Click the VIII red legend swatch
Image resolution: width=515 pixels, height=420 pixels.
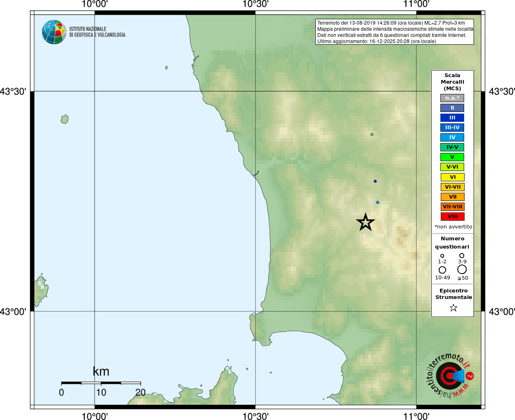452,217
